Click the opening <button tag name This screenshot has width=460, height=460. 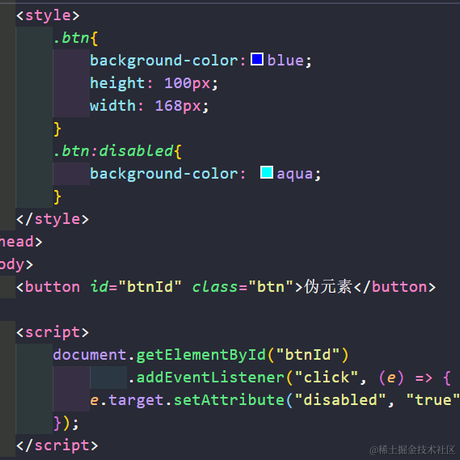click(52, 287)
